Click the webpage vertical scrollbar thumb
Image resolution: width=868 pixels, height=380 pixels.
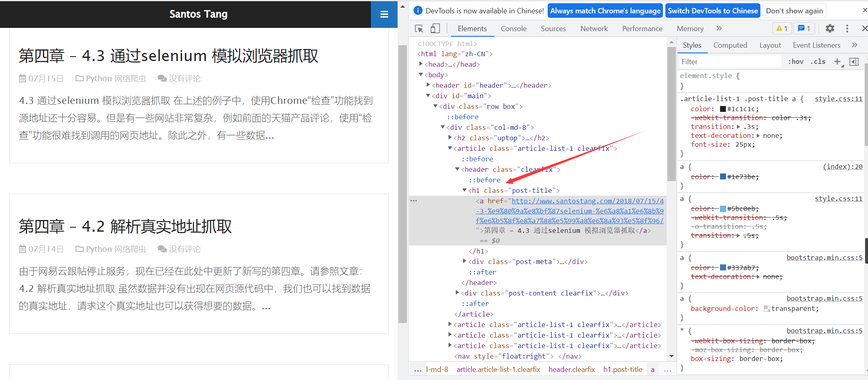402,184
